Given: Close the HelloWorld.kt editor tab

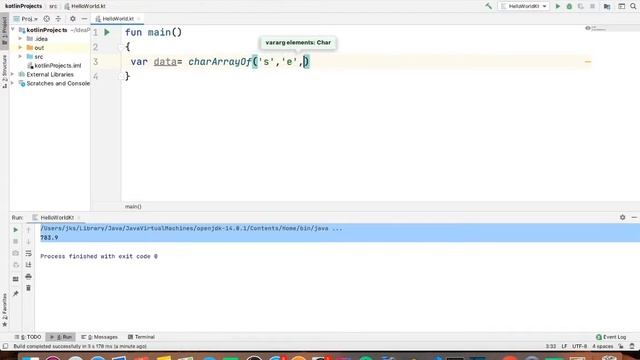Looking at the screenshot, I should pyautogui.click(x=139, y=19).
